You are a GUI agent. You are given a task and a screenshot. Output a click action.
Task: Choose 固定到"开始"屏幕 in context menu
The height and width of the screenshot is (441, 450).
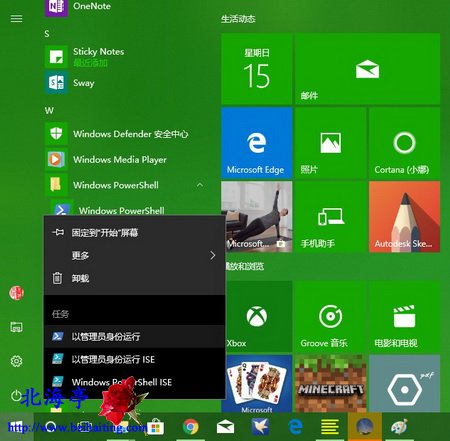(135, 232)
